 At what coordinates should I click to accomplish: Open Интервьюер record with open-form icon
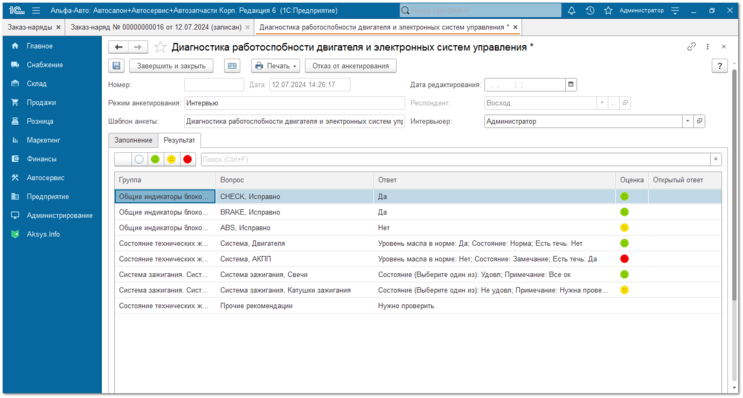click(x=699, y=121)
